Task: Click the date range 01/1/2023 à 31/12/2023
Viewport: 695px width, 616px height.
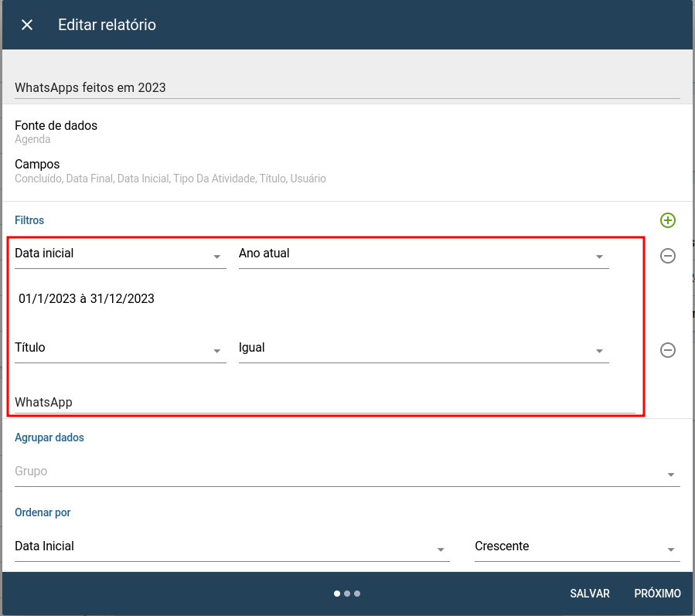Action: [87, 298]
